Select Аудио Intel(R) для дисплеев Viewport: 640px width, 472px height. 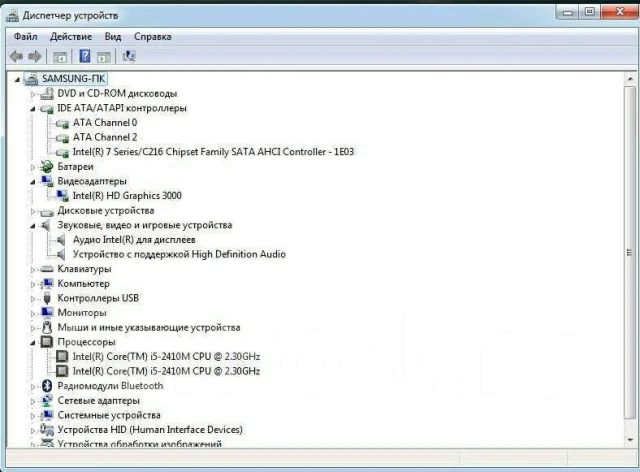[134, 240]
